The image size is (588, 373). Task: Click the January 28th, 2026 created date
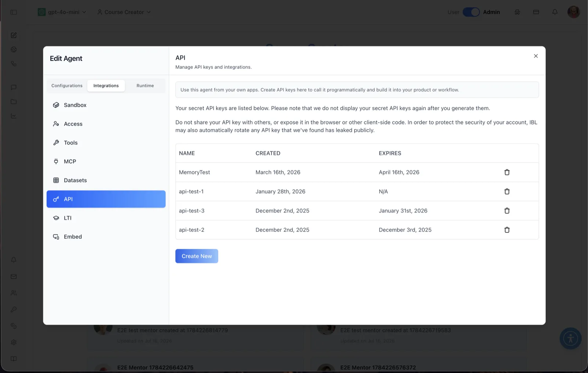coord(280,191)
